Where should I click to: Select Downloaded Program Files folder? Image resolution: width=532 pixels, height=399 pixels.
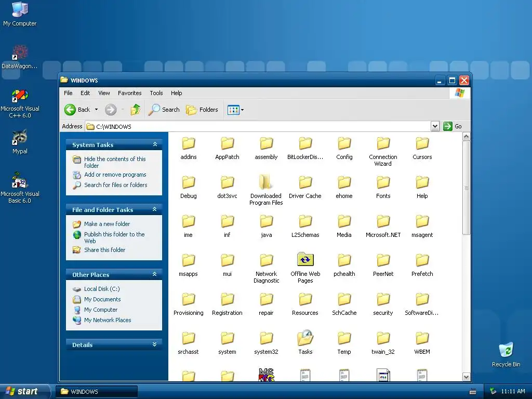point(266,190)
